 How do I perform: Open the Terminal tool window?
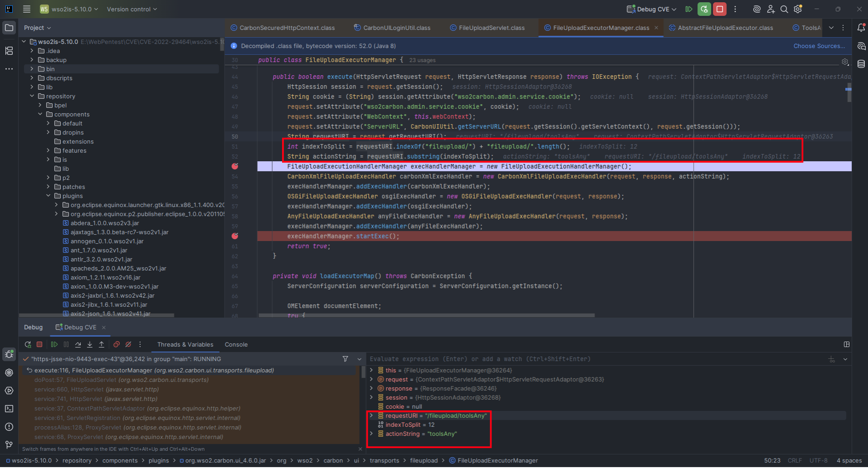pos(9,409)
